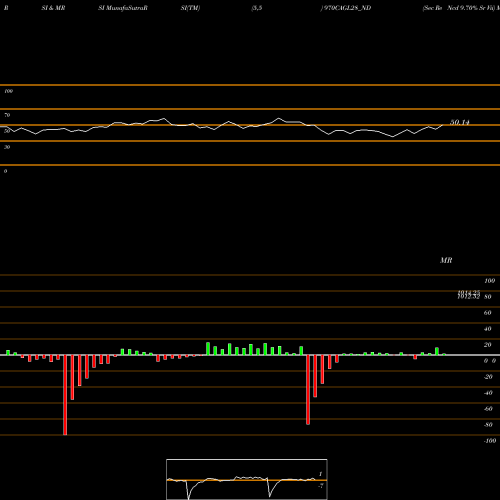Click the RSI axis label 70

coord(7,115)
